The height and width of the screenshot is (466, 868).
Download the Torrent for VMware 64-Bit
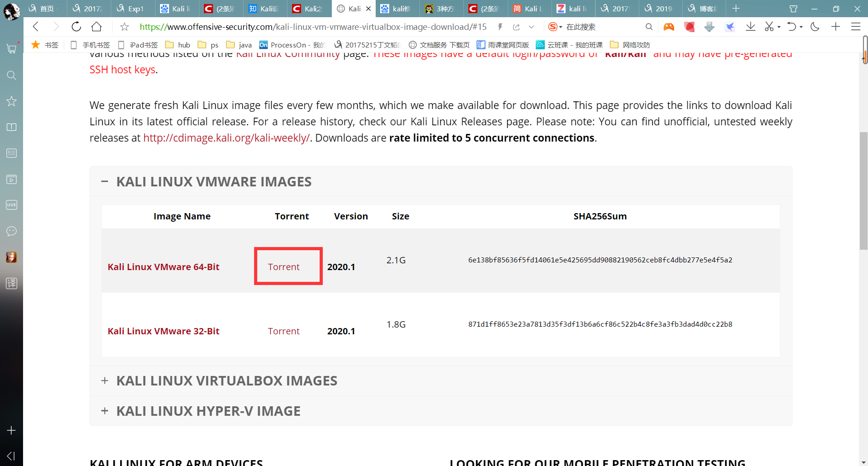[x=283, y=267]
